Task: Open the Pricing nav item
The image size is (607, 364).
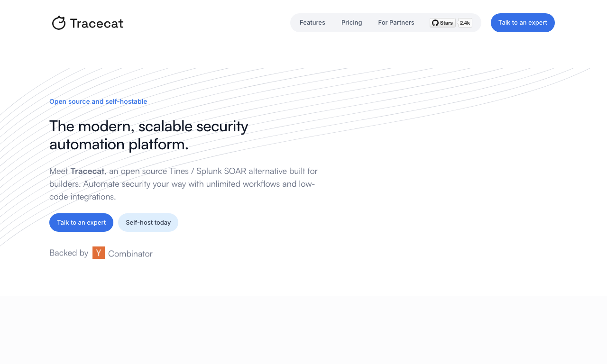Action: (352, 23)
